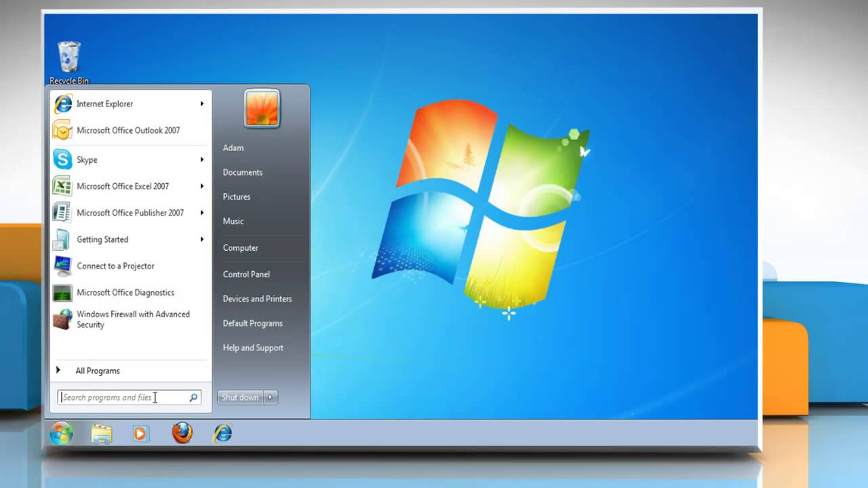Expand the Internet Explorer jump list arrow
868x488 pixels.
tap(202, 104)
